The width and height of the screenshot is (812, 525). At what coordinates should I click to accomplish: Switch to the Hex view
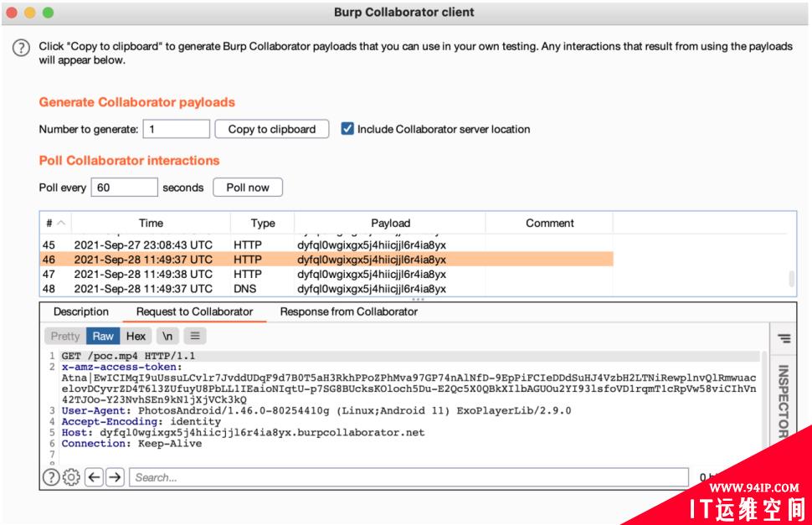tap(136, 336)
